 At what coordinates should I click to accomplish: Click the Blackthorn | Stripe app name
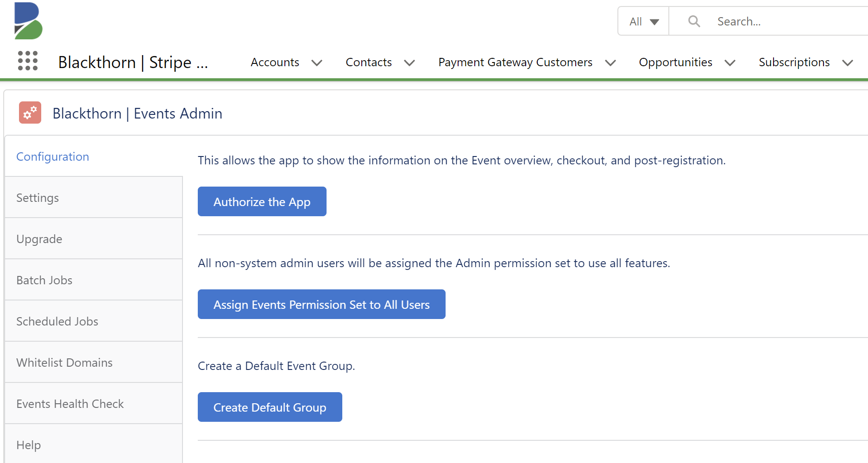pyautogui.click(x=133, y=62)
